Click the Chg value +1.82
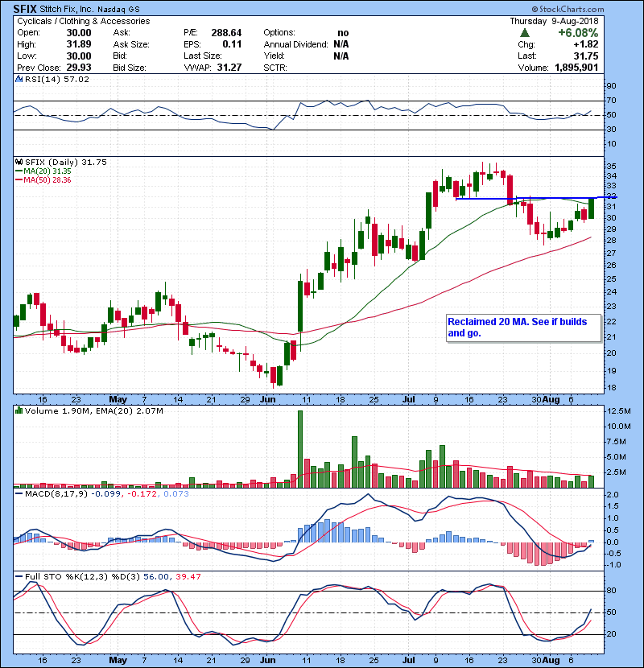The width and height of the screenshot is (644, 668). click(585, 44)
